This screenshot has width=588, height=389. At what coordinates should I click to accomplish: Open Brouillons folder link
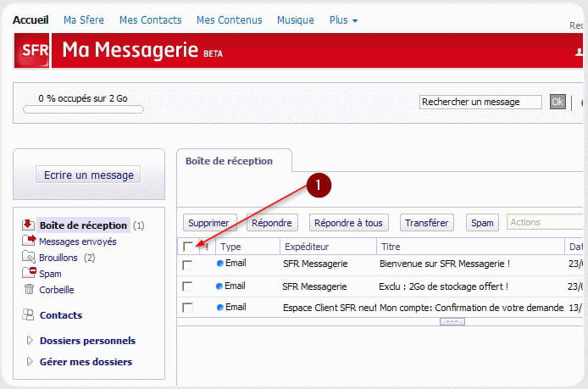click(58, 258)
